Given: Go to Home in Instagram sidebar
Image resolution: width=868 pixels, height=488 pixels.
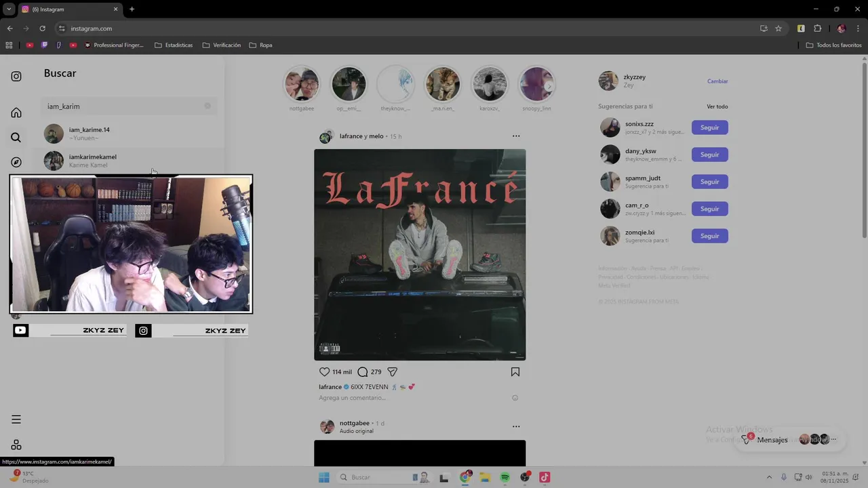Looking at the screenshot, I should point(16,113).
